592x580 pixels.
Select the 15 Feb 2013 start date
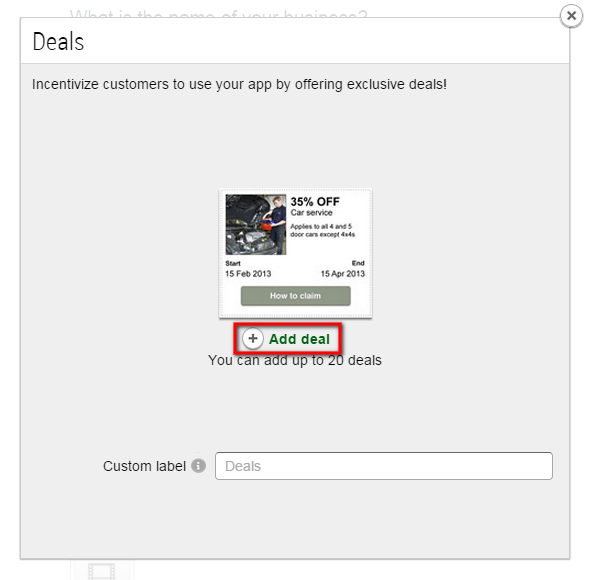[248, 274]
